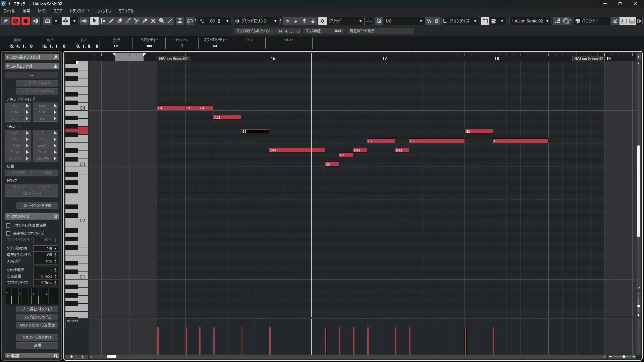Select the Split scissors tool
Viewport: 644px width, 362px height.
136,21
